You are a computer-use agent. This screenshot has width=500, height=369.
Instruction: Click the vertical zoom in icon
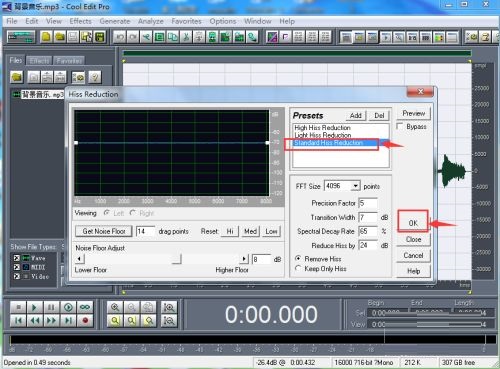click(x=169, y=307)
